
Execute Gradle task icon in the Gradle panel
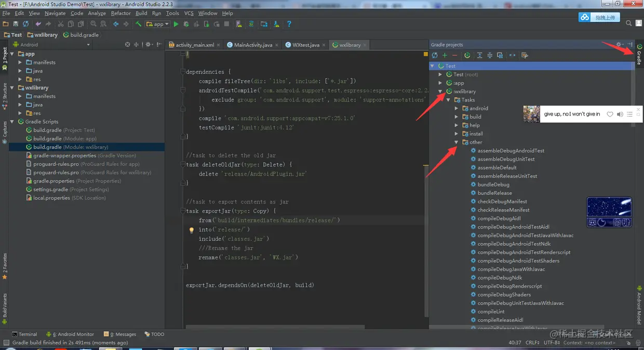tap(467, 55)
